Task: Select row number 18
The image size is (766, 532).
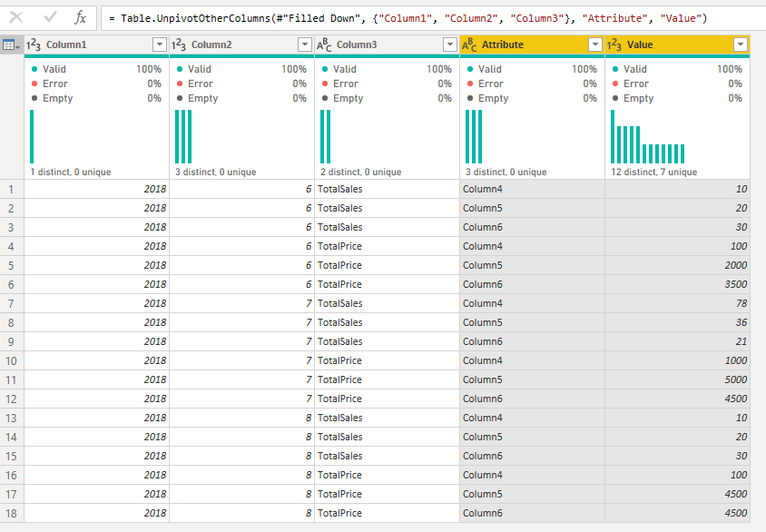Action: tap(11, 514)
